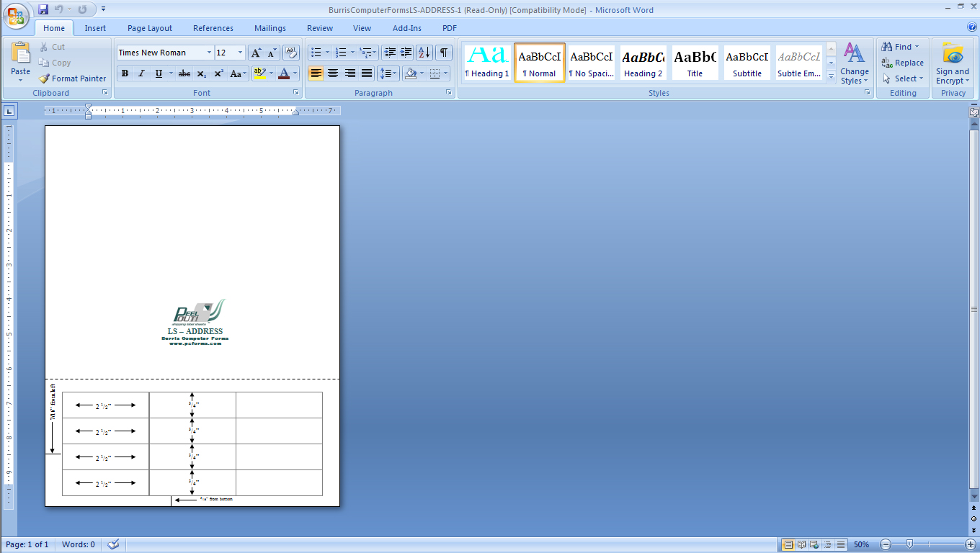980x553 pixels.
Task: Apply the Title style
Action: 695,62
